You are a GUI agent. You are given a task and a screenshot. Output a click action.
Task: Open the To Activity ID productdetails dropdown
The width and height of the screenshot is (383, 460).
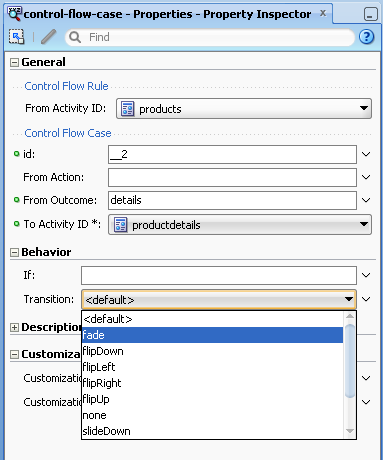click(x=240, y=225)
